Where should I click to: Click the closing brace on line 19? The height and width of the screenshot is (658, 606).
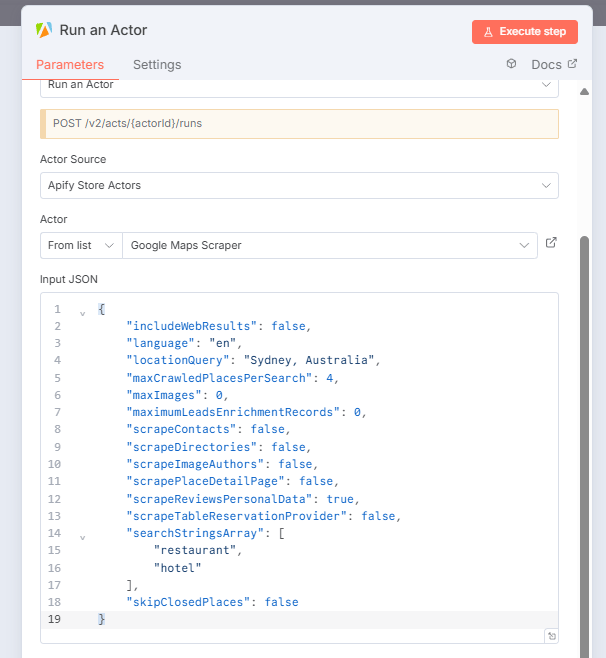click(x=101, y=619)
